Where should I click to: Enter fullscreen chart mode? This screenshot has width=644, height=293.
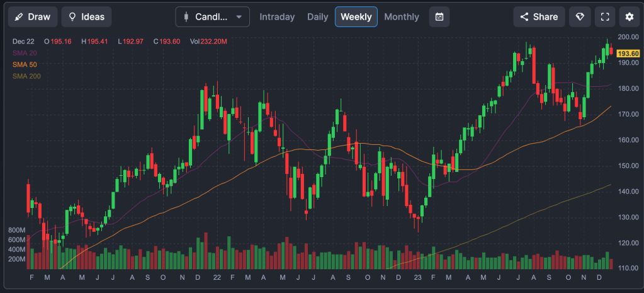604,17
